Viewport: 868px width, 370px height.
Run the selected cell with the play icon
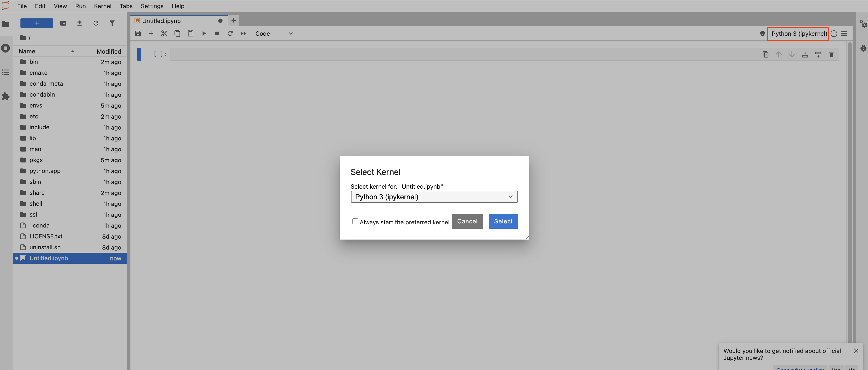[204, 33]
